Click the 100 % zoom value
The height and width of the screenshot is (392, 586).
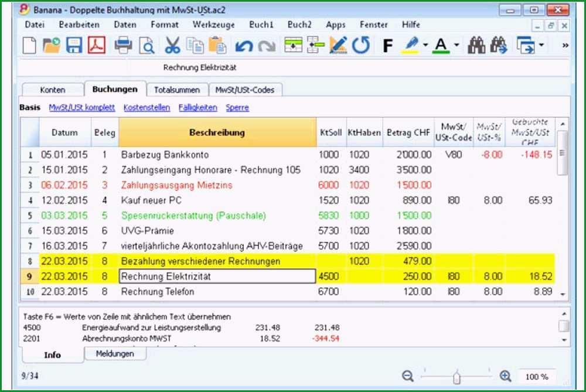(x=537, y=377)
